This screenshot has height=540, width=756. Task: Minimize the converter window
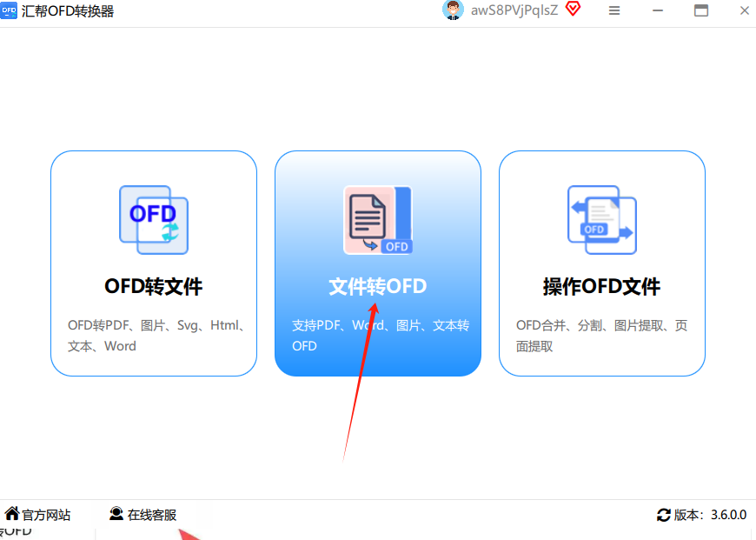coord(658,10)
